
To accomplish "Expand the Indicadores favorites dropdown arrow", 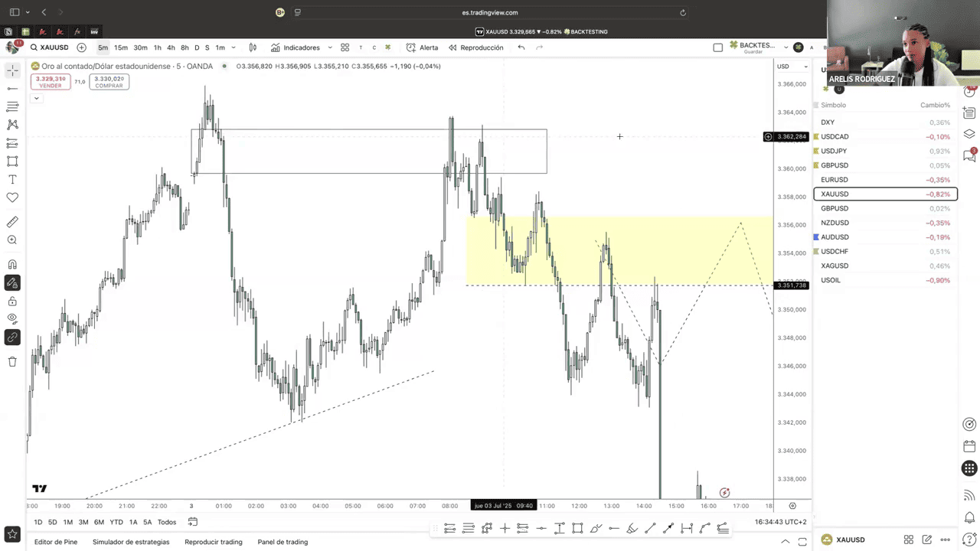I will [330, 47].
